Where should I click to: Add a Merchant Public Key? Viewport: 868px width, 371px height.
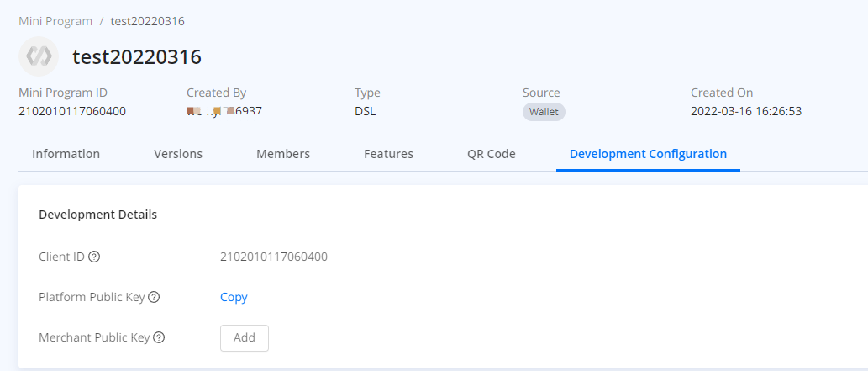click(245, 337)
